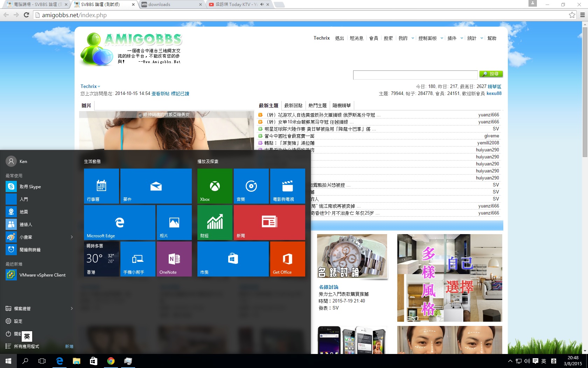Launch Microsoft Edge tile in Start menu
The height and width of the screenshot is (368, 588).
(119, 223)
